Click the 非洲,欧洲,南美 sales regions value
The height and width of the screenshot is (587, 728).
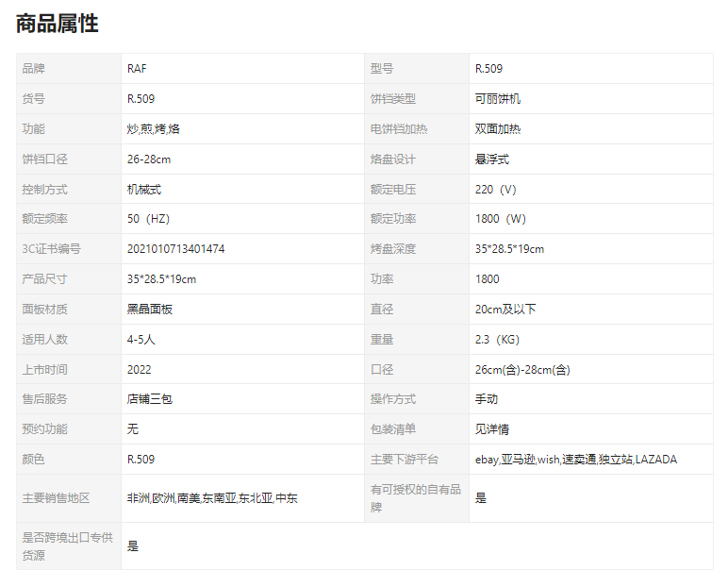(212, 498)
